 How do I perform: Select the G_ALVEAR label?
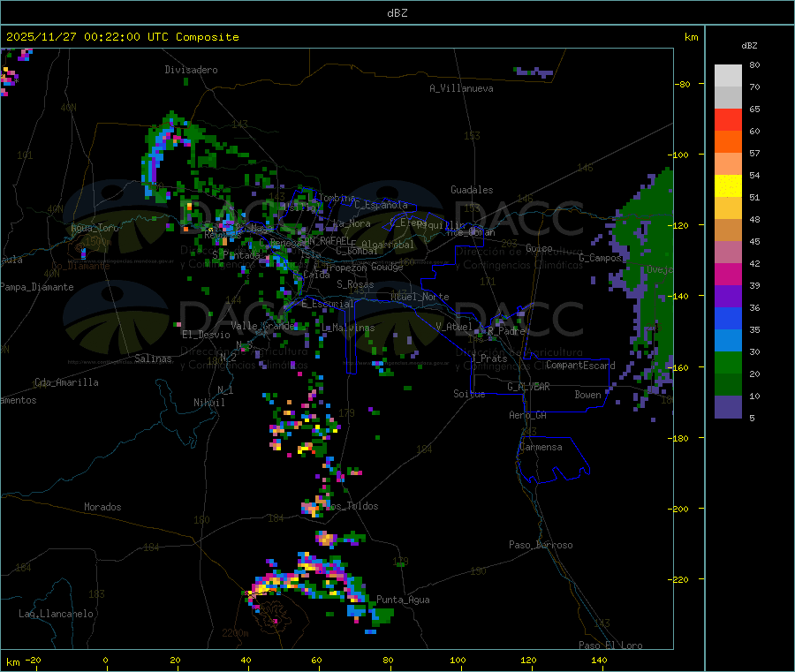coord(529,387)
